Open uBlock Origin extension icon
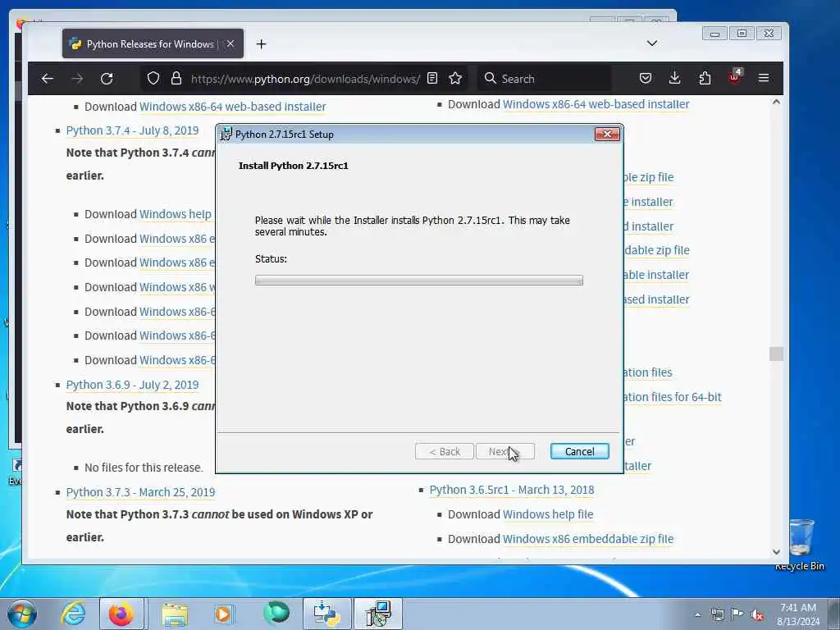The height and width of the screenshot is (630, 840). pos(734,78)
